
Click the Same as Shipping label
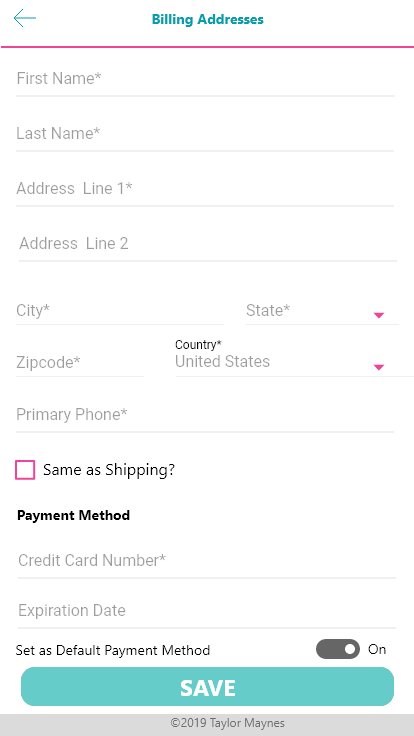coord(109,470)
